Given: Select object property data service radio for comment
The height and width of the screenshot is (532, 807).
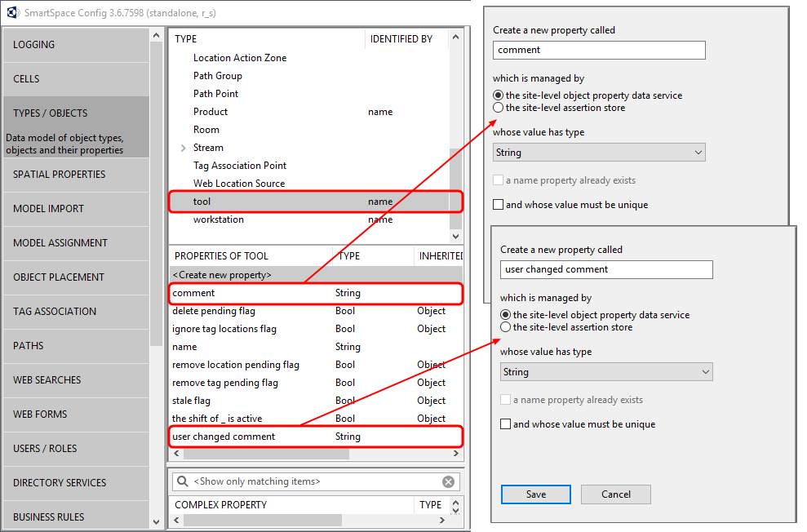Looking at the screenshot, I should (x=499, y=95).
